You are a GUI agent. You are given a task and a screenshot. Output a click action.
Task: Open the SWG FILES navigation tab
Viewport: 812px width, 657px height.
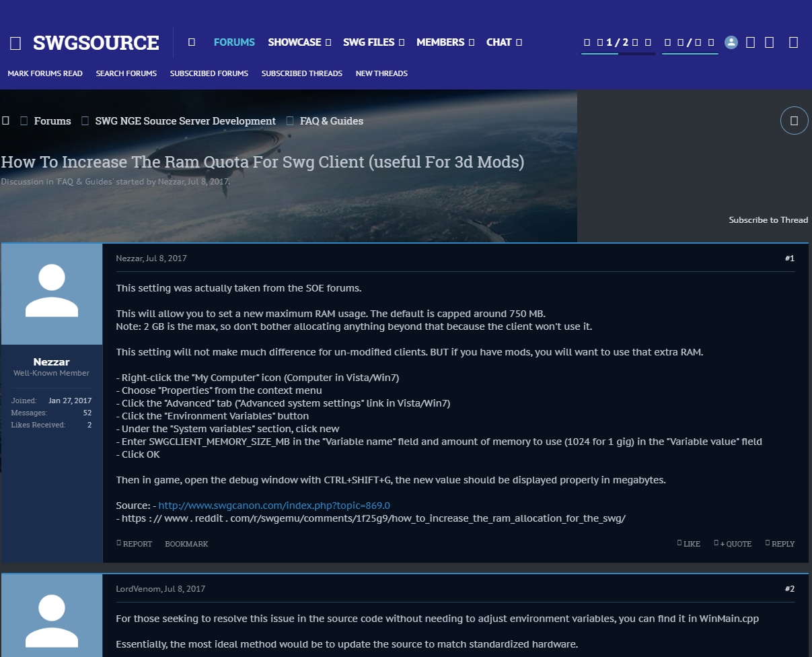pos(369,42)
